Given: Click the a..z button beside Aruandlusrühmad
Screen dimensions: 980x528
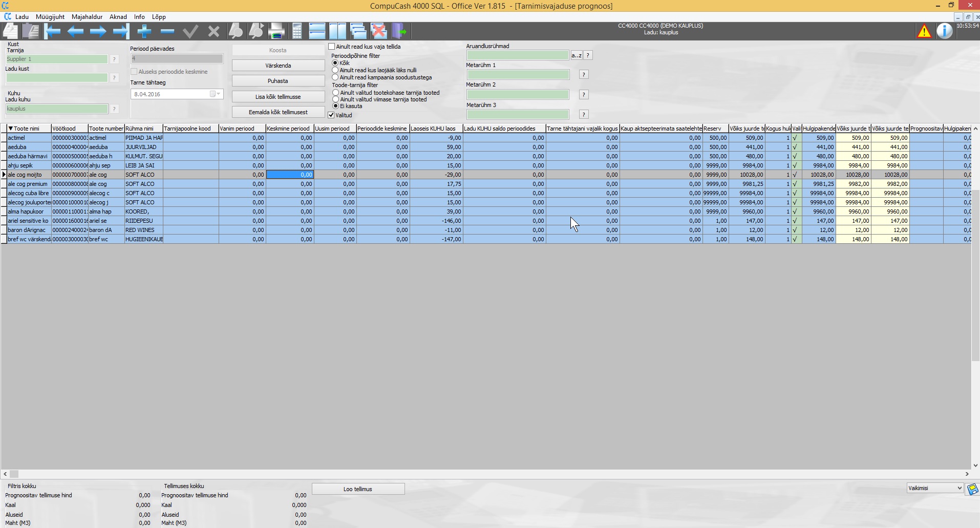Looking at the screenshot, I should (x=576, y=55).
